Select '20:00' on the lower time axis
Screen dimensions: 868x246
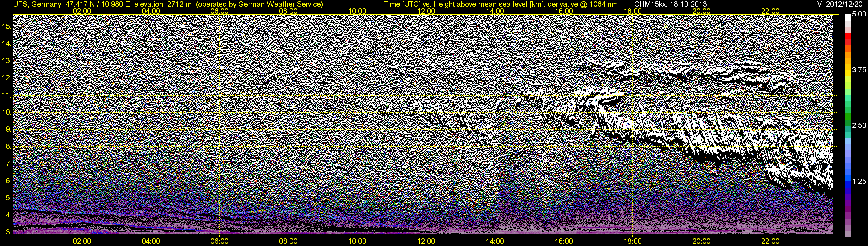(x=702, y=241)
